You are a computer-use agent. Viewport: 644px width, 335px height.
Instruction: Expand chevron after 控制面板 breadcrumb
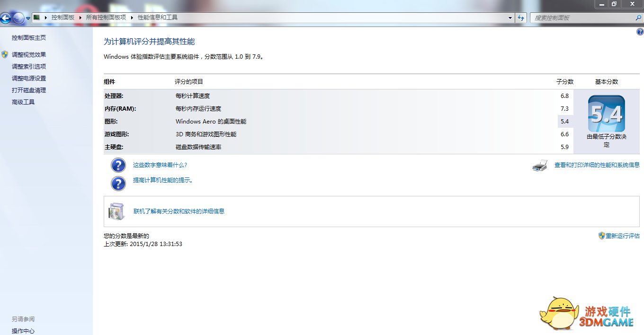point(80,18)
